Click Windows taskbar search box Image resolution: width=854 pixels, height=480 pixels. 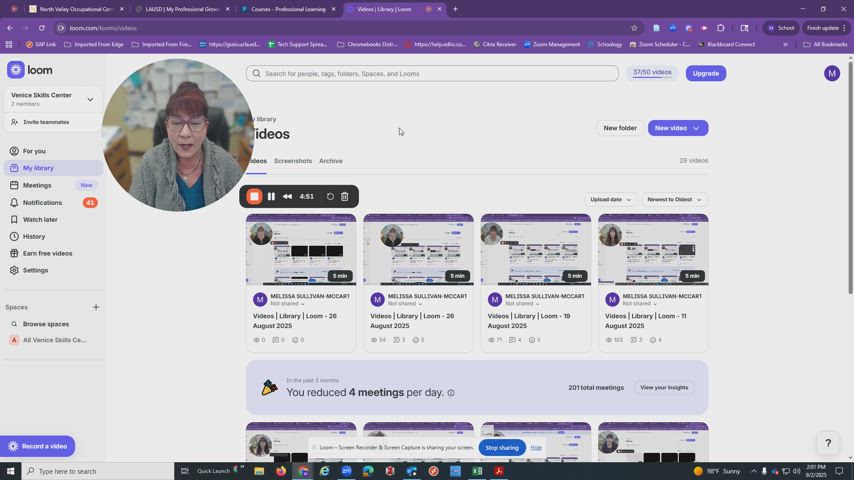(x=98, y=471)
